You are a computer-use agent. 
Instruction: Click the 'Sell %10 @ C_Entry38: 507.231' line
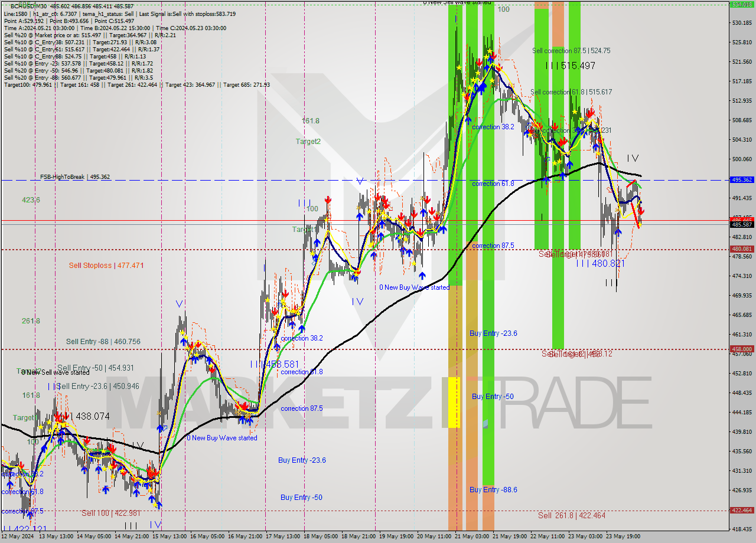click(x=80, y=42)
